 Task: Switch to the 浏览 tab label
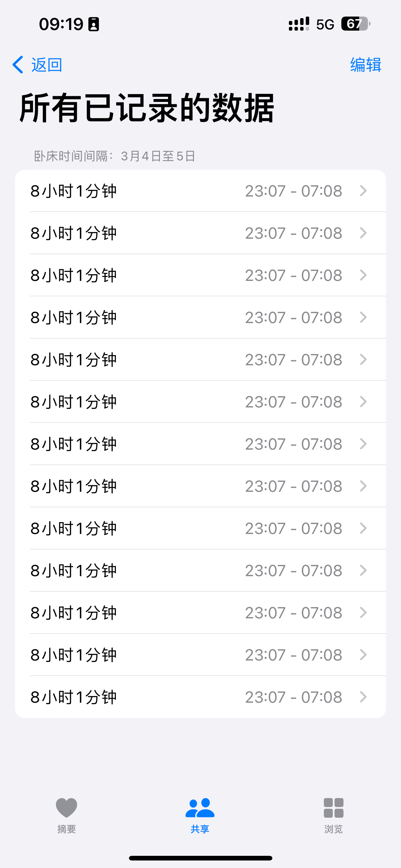pos(333,829)
